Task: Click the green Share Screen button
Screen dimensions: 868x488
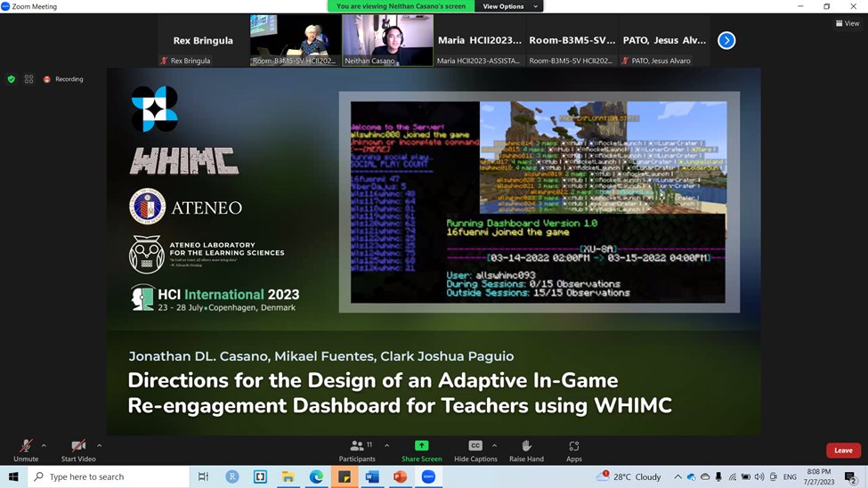Action: [421, 451]
